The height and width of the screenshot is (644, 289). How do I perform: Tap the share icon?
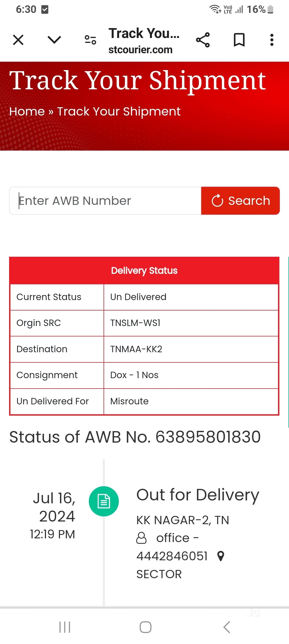[203, 40]
